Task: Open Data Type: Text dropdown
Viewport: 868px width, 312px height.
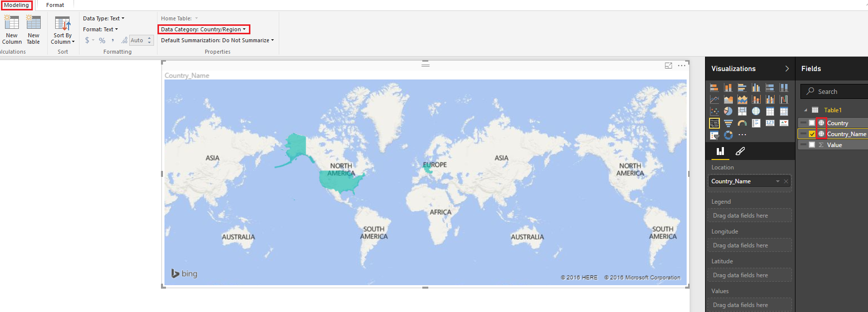Action: (x=104, y=18)
